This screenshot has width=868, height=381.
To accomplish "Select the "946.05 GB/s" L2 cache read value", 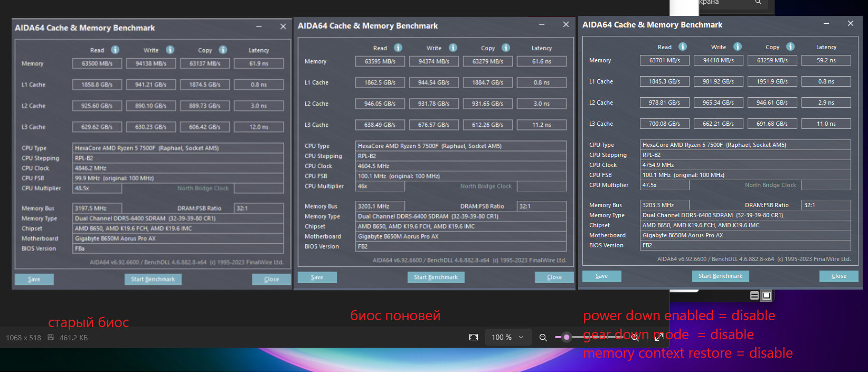I will tap(380, 104).
